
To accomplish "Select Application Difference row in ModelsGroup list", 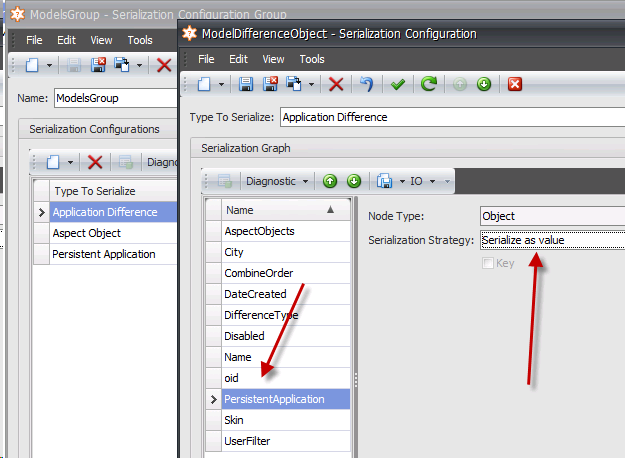I will 113,212.
